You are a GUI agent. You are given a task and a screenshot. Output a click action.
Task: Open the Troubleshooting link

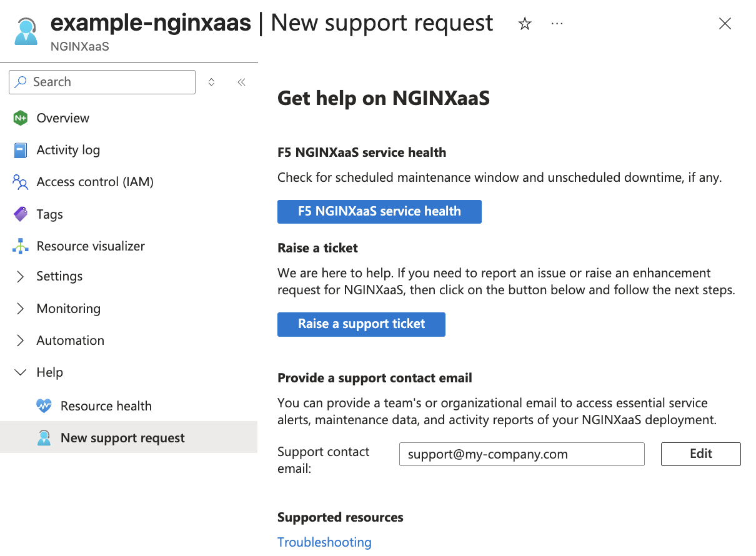[x=324, y=542]
